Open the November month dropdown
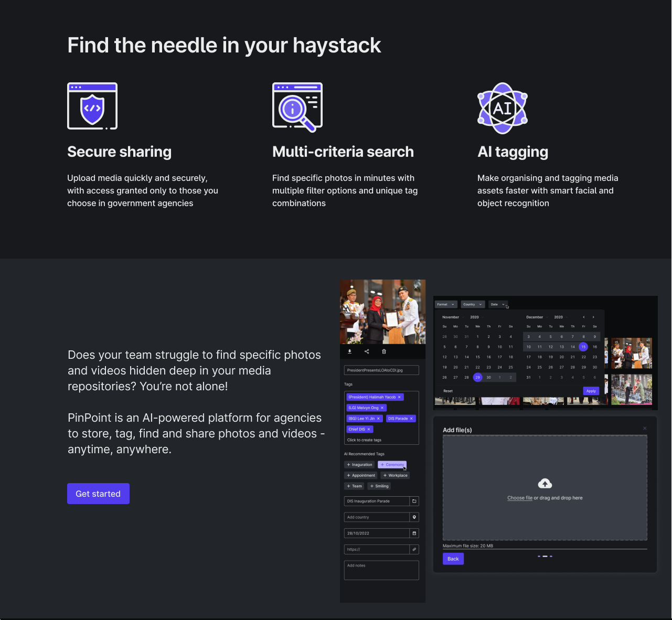672x620 pixels. click(x=453, y=317)
